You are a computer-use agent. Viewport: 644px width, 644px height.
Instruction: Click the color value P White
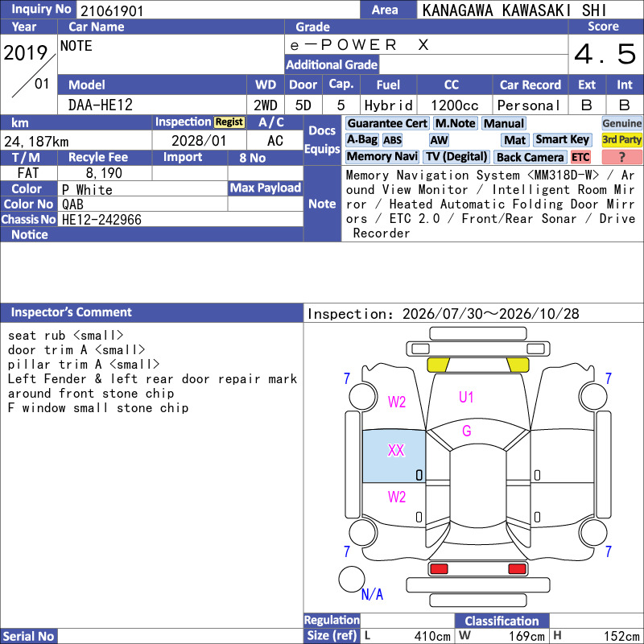click(x=87, y=190)
